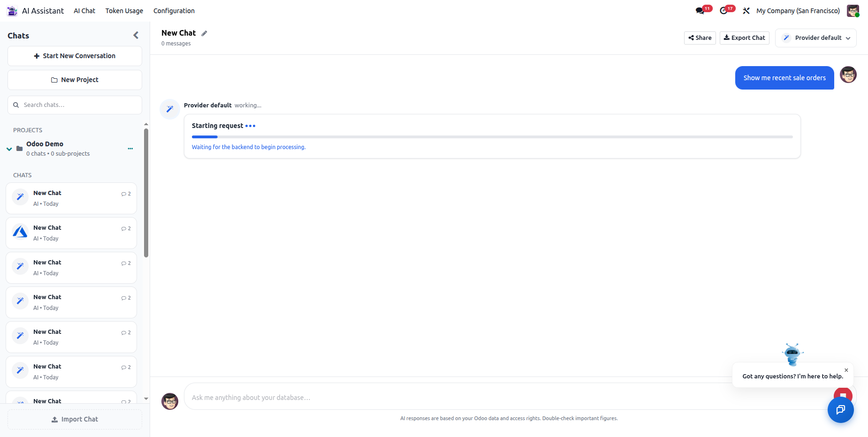Viewport: 868px width, 437px height.
Task: Open the Odoo Demo project three-dots menu
Action: tap(130, 149)
